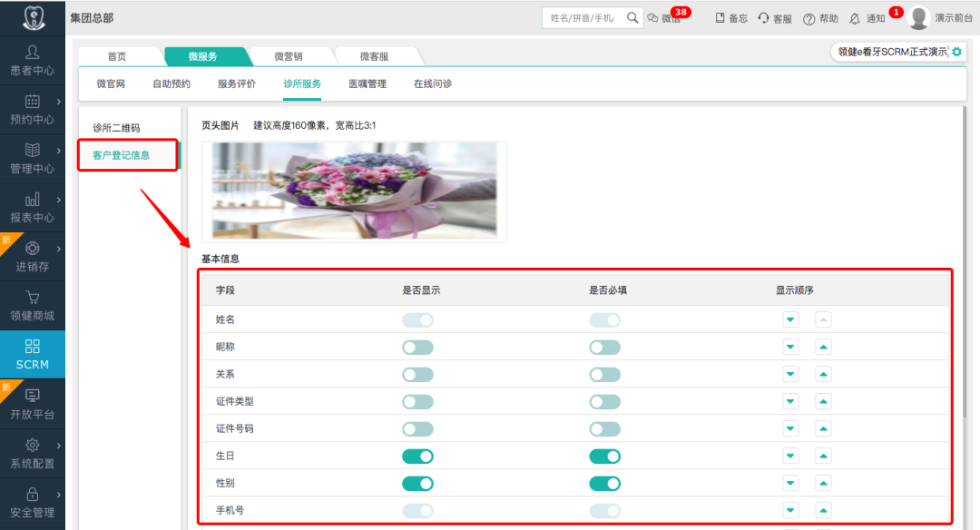This screenshot has width=980, height=530.
Task: Click the user avatar icon
Action: pos(918,18)
